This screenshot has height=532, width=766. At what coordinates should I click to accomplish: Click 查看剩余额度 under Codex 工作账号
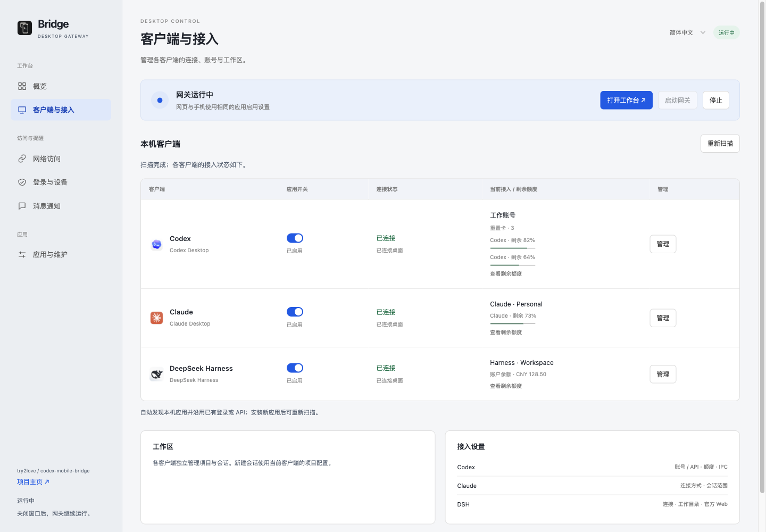pyautogui.click(x=506, y=274)
